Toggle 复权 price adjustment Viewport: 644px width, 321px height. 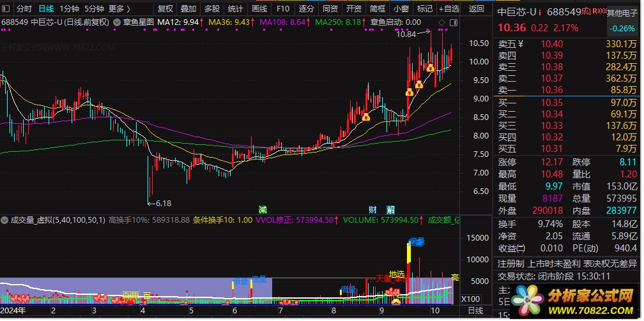point(165,9)
